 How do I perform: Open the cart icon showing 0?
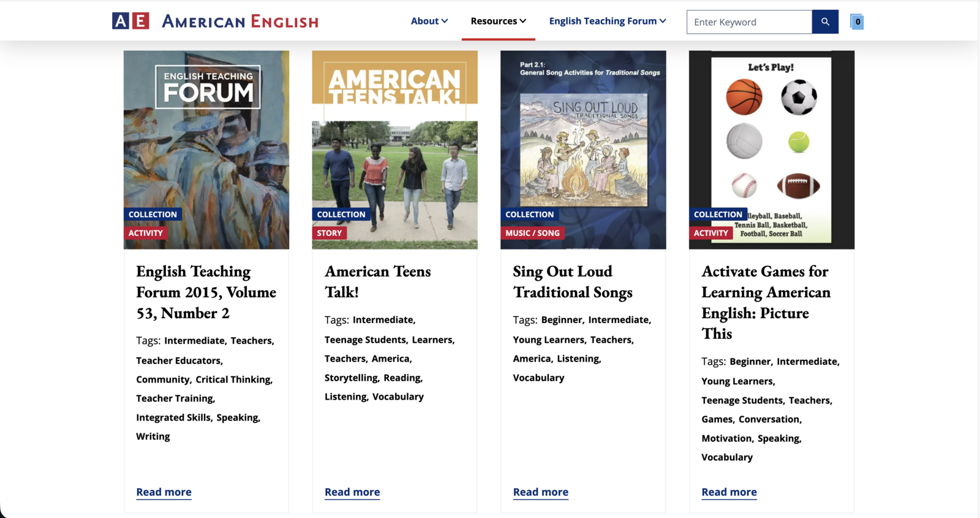click(x=857, y=22)
